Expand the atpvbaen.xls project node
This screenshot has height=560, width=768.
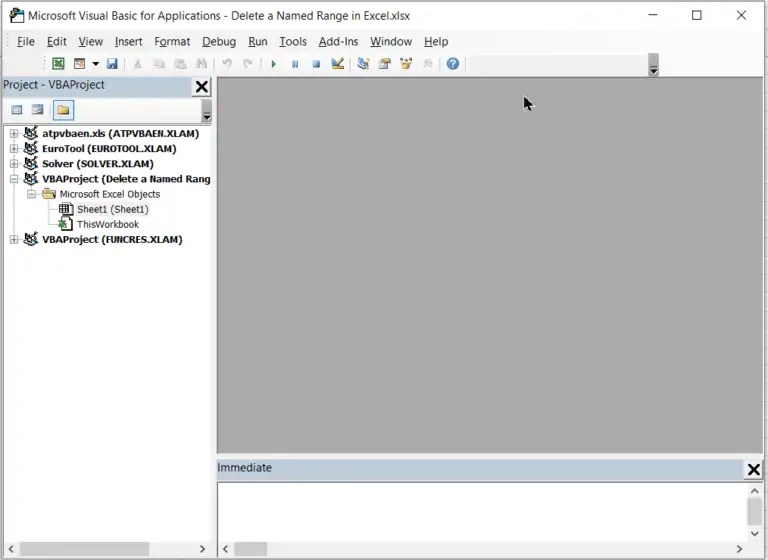tap(14, 133)
